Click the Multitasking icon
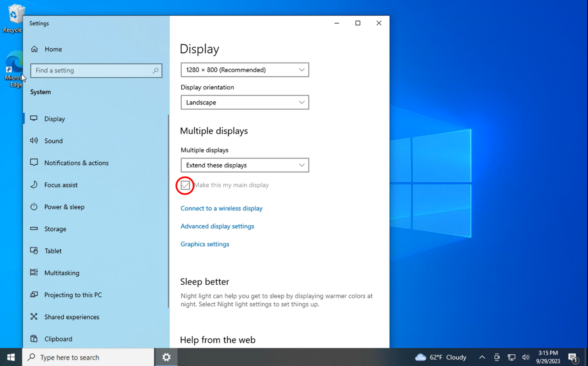 coord(34,273)
